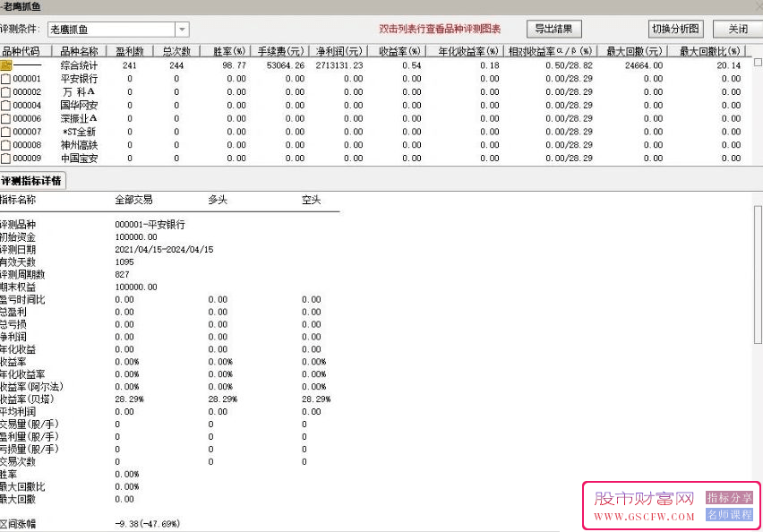
Task: Click the 空头 column heading
Action: pos(311,200)
